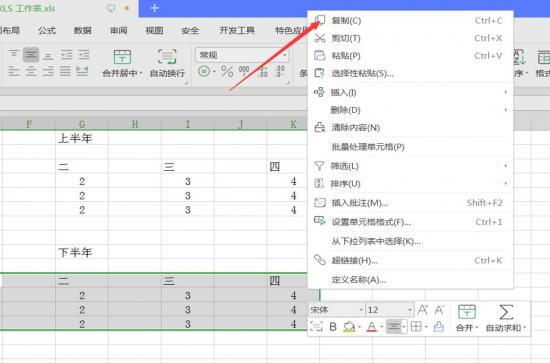The image size is (550, 363).
Task: Pick font color A in mini toolbar
Action: 372,327
